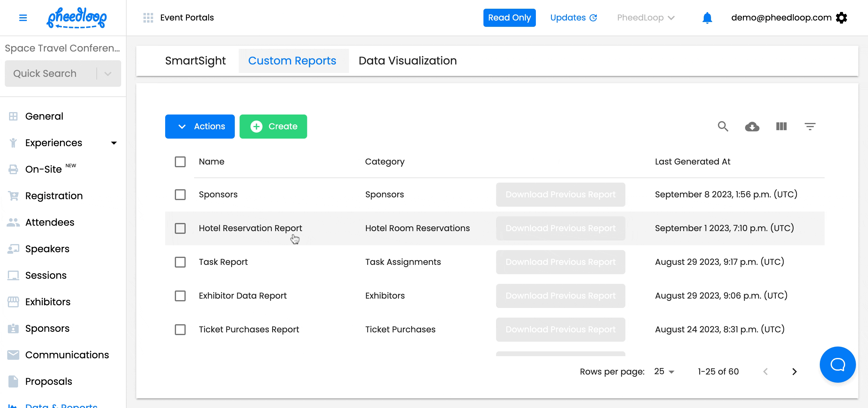Open the view columns icon

click(781, 126)
